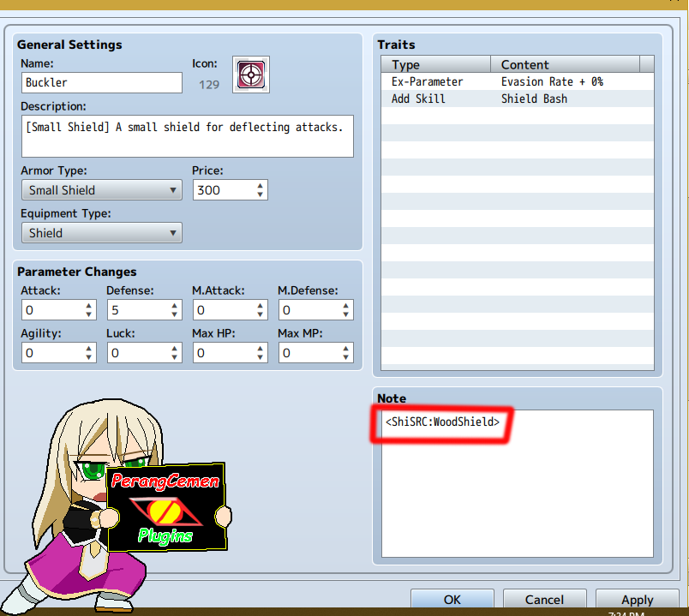Click the Shield Bash content cell
The width and height of the screenshot is (689, 616).
tap(534, 99)
